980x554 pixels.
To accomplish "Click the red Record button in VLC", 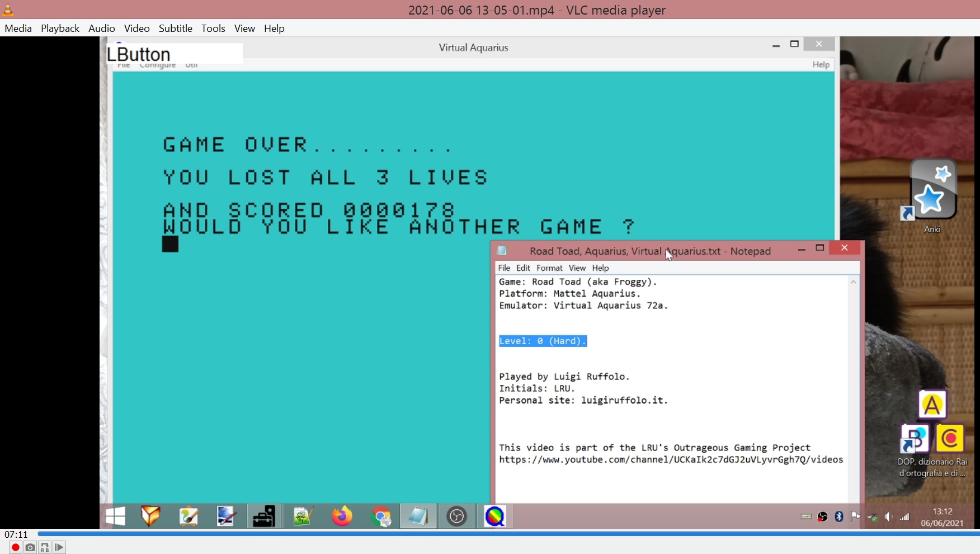I will 15,547.
